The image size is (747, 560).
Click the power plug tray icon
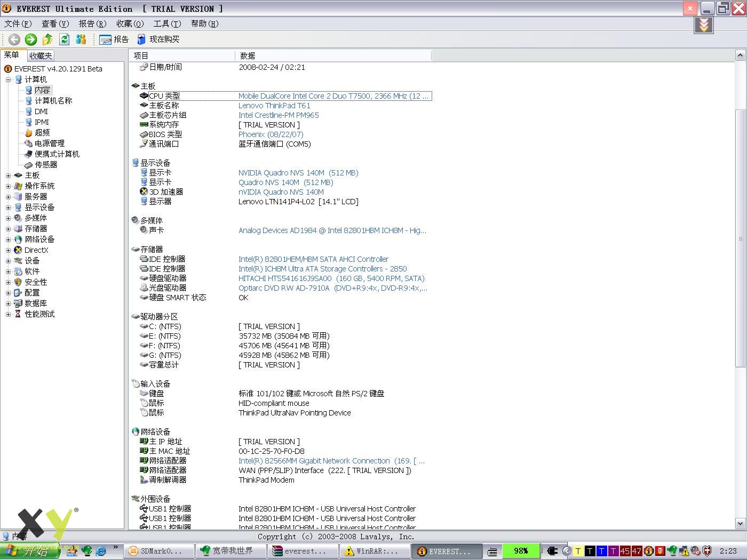[x=553, y=551]
